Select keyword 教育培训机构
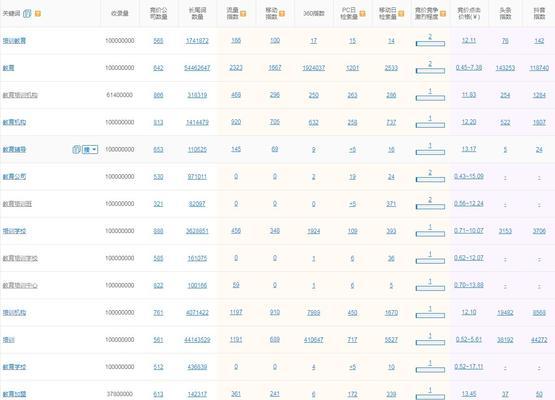Viewport: 555px width, 400px height. (x=20, y=95)
